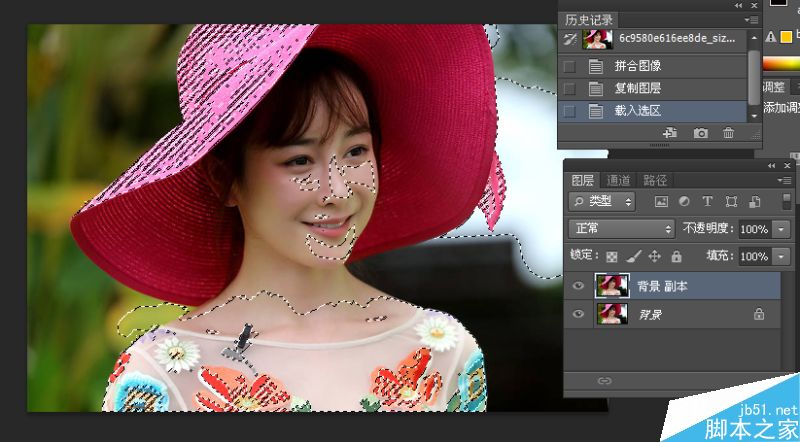Click History list scroll up arrow
This screenshot has width=800, height=442.
755,38
